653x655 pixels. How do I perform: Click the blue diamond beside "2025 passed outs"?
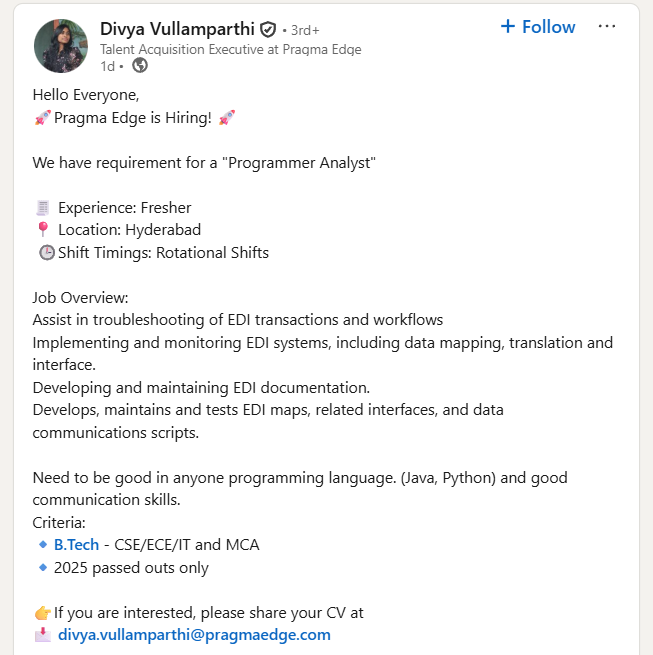[x=43, y=568]
